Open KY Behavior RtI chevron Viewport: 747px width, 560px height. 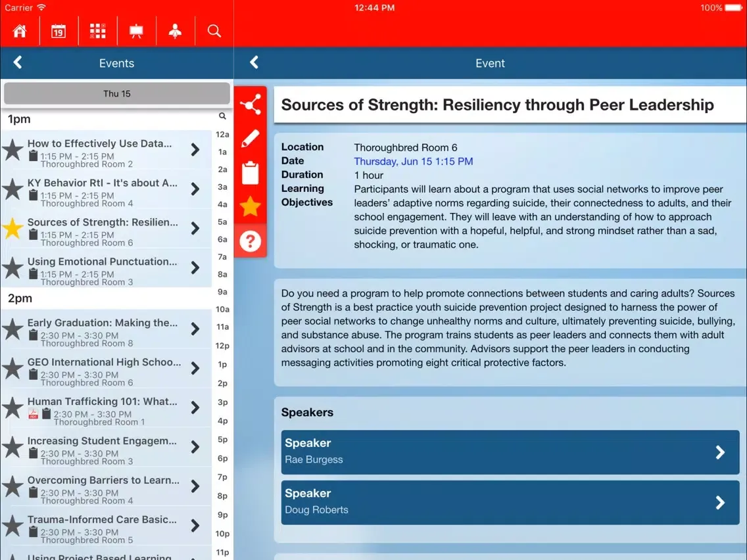(x=195, y=189)
